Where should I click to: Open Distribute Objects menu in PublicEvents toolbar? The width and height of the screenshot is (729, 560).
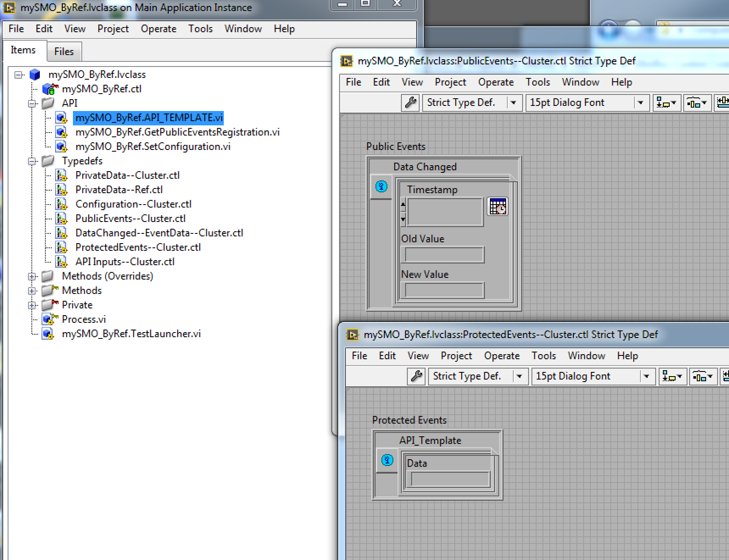click(x=697, y=103)
